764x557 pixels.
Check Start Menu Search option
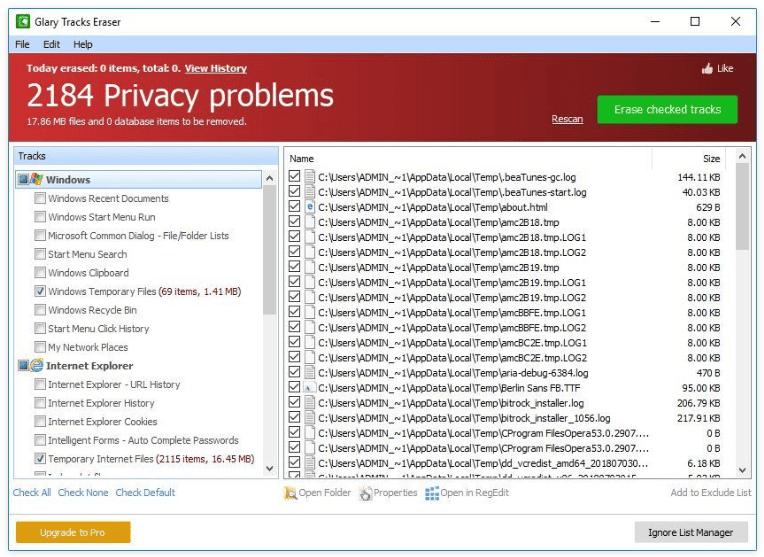click(40, 254)
